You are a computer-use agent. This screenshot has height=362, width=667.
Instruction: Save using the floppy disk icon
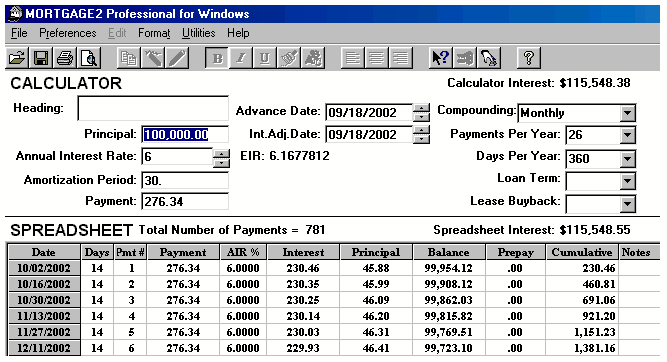pos(41,58)
